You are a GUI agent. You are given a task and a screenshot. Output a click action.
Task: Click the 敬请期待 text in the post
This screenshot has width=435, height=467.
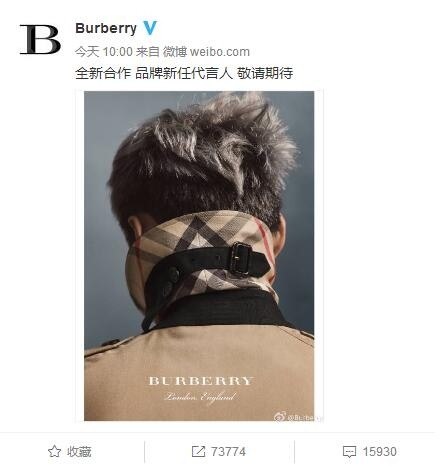(x=265, y=73)
